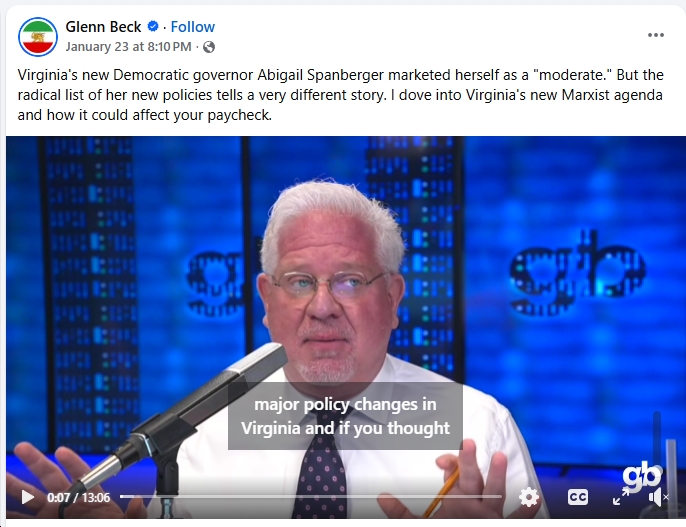
Task: Seek along the video progress bar
Action: (311, 496)
